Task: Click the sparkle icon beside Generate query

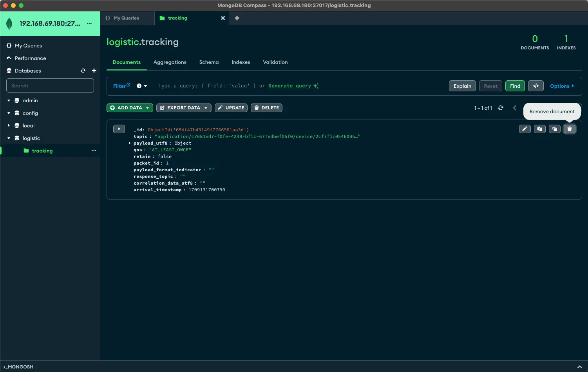Action: coord(316,86)
